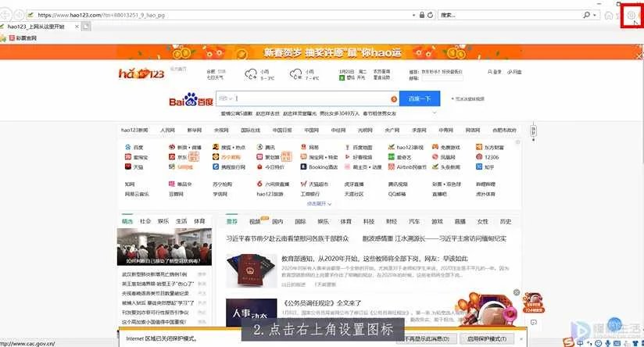Switch to the 历史 feed tab
644x347 pixels.
coord(506,221)
